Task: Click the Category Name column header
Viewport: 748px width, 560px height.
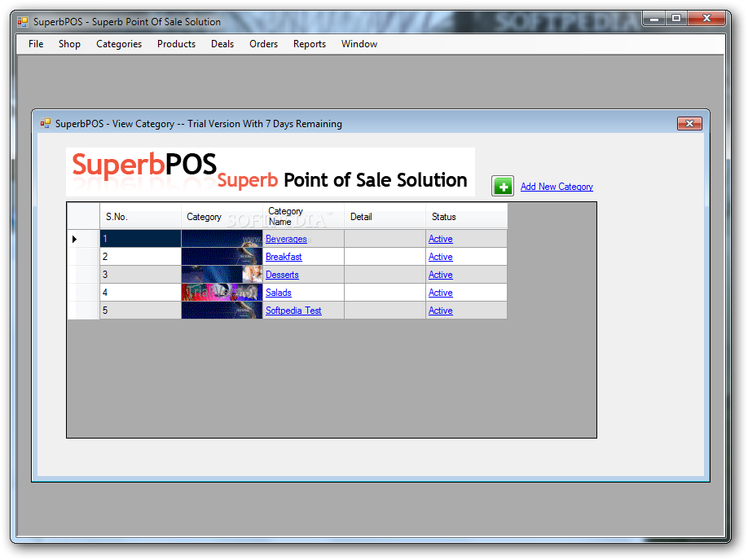Action: 303,216
